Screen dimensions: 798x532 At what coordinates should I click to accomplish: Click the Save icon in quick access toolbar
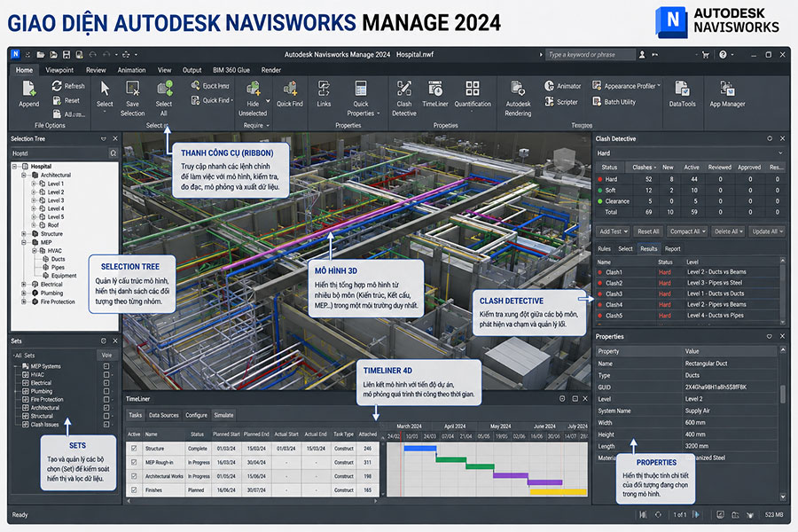(x=66, y=54)
